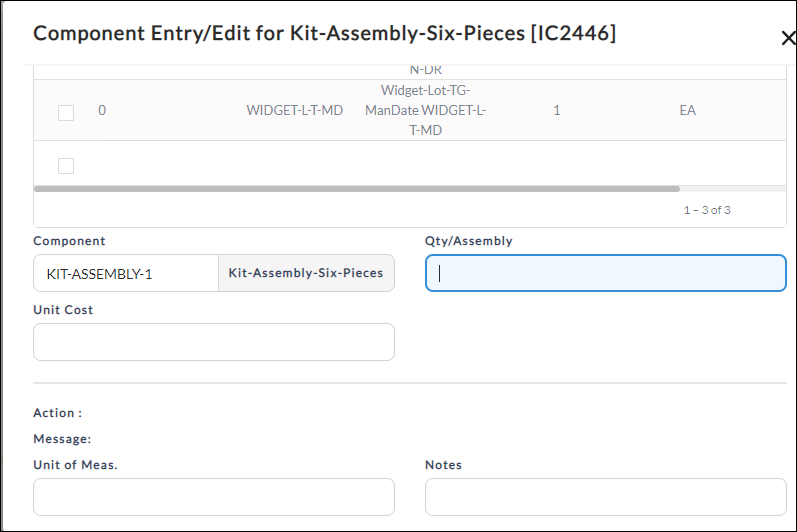Click the EA unit cell in the grid
Viewport: 797px width, 532px height.
coord(687,110)
